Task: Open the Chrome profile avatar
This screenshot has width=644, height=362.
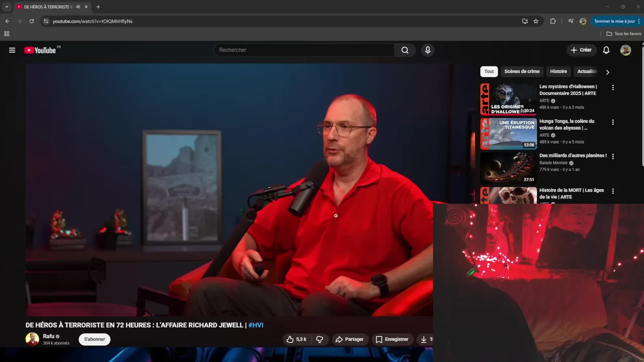Action: (x=583, y=21)
